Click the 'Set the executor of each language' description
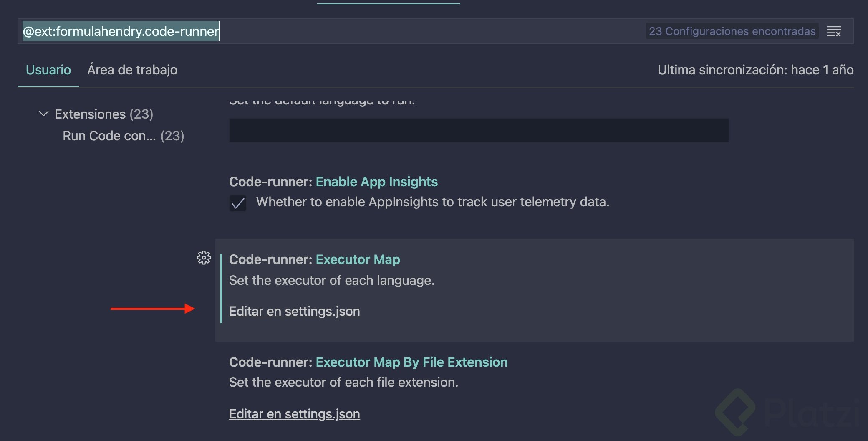 [331, 280]
